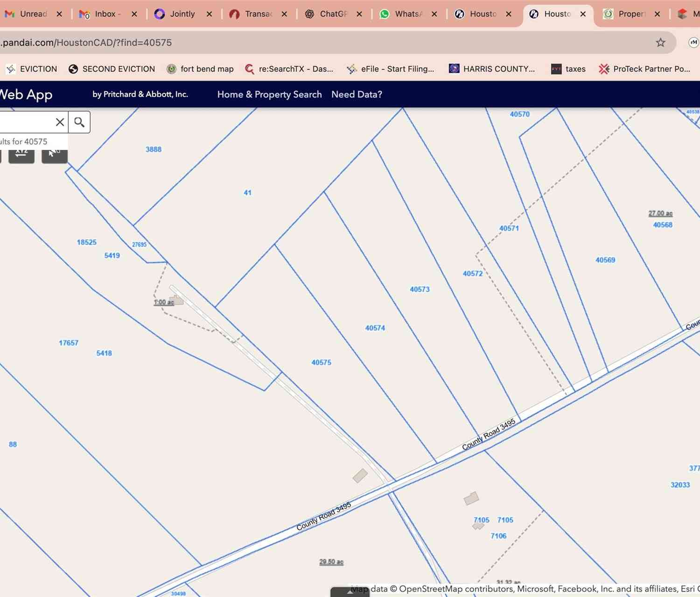Close the Transac tab
The height and width of the screenshot is (597, 700).
click(x=284, y=14)
